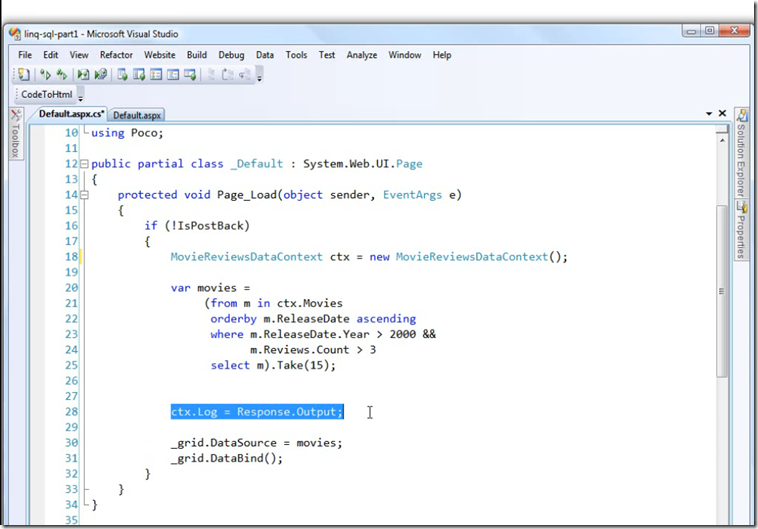The width and height of the screenshot is (758, 529).
Task: Open the Window menu
Action: tap(405, 55)
